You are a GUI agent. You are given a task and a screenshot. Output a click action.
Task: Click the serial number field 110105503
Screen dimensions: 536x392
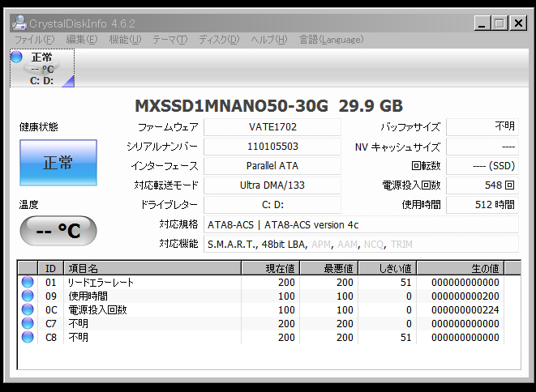pos(272,147)
